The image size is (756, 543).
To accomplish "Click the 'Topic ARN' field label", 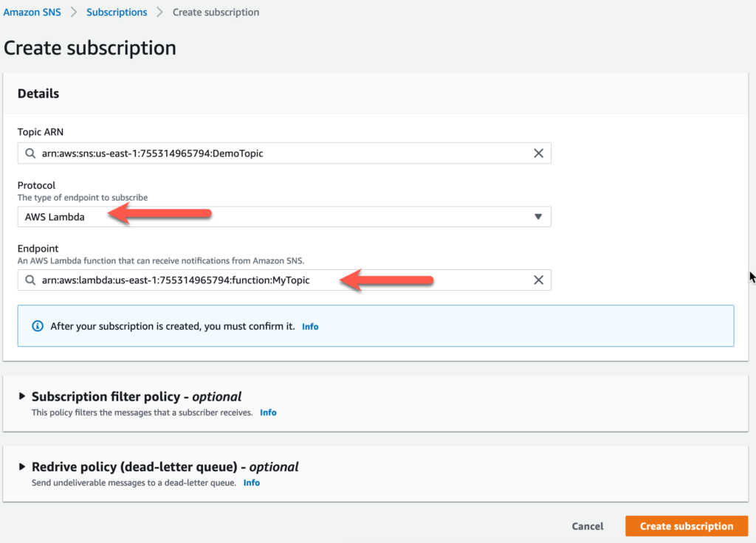I will point(41,132).
